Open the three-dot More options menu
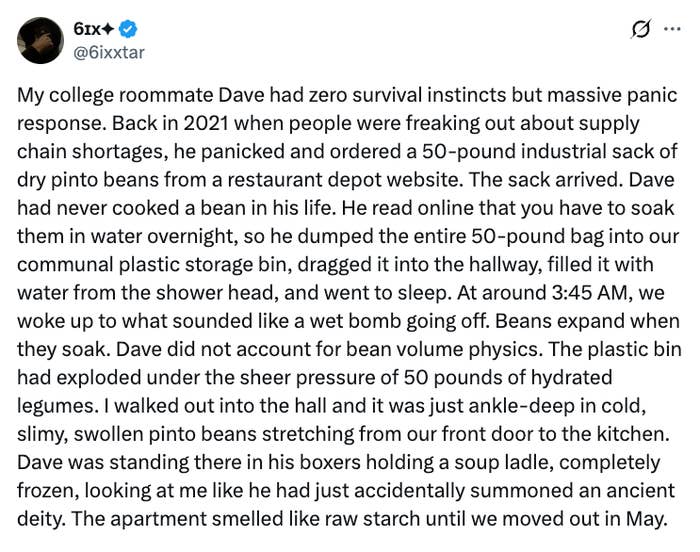 pyautogui.click(x=672, y=29)
